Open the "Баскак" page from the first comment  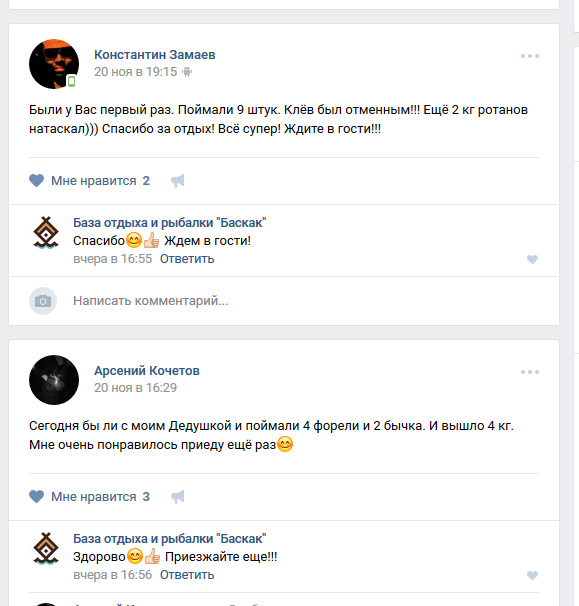(170, 223)
